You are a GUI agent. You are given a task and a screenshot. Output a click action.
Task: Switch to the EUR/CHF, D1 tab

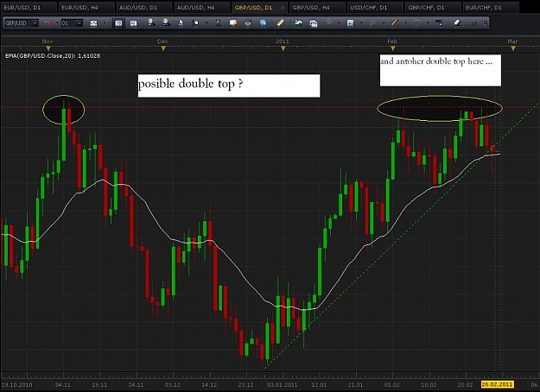(491, 7)
